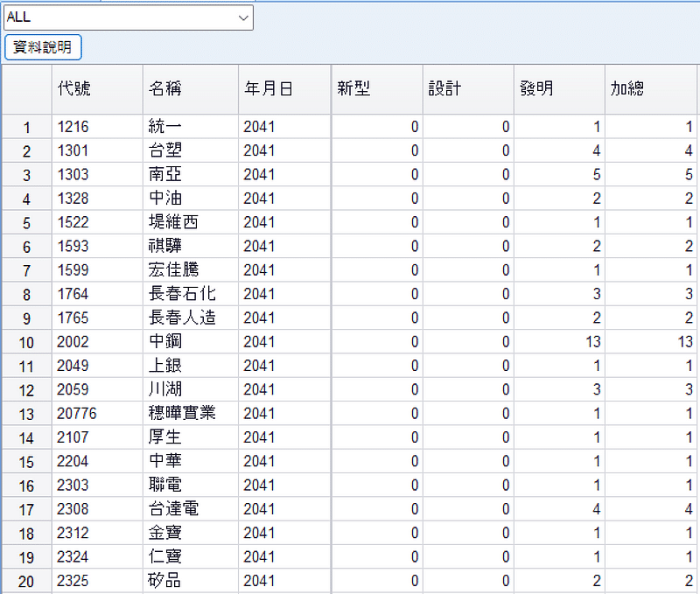Select the name cell 上銀

click(x=191, y=366)
